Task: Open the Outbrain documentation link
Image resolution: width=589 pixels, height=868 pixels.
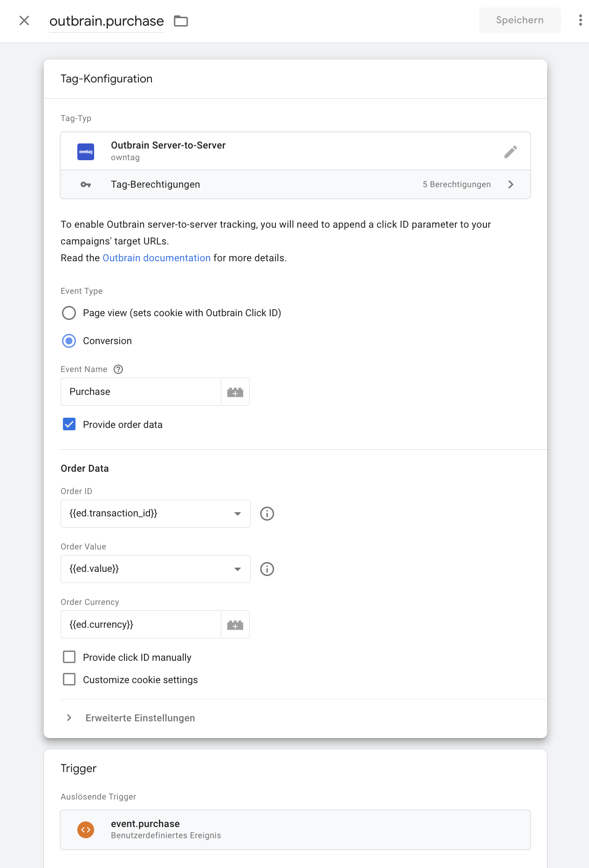Action: click(x=156, y=258)
